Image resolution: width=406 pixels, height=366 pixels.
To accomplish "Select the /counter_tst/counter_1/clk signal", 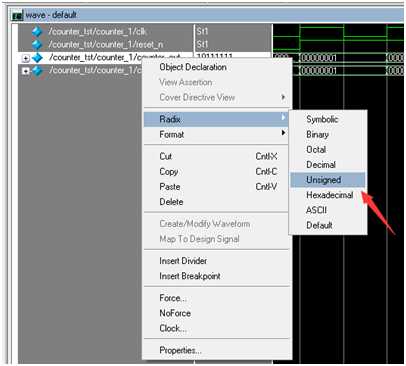I will click(97, 31).
